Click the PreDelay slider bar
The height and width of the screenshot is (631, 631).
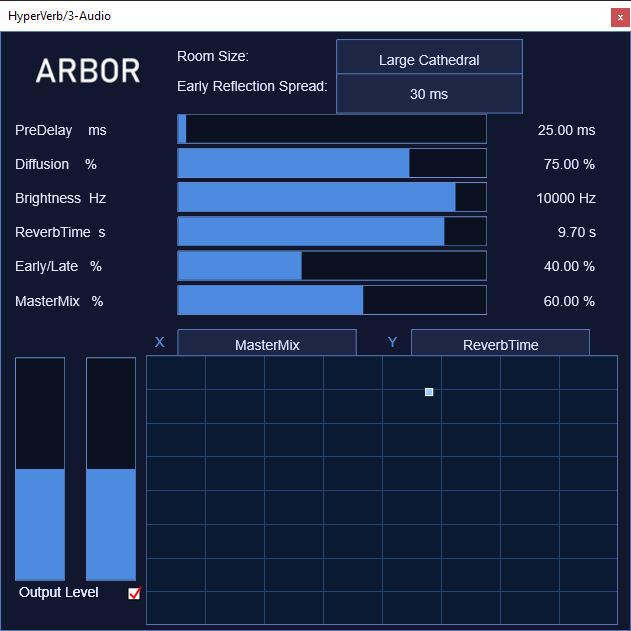[332, 129]
